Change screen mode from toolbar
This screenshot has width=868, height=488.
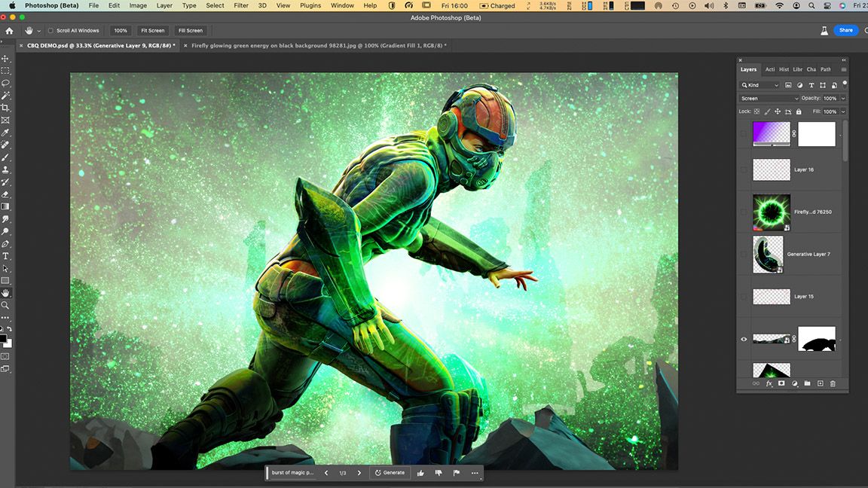tap(5, 369)
